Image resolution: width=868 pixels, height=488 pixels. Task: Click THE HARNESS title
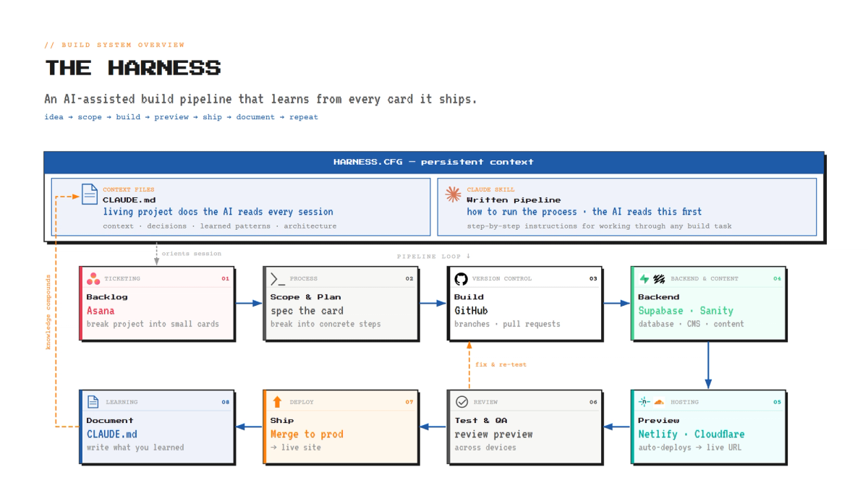[x=133, y=68]
